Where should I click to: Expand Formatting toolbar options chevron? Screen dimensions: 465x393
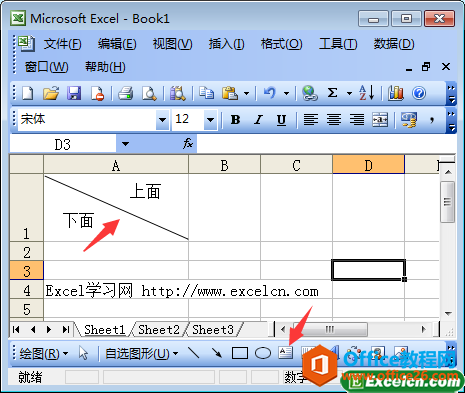(451, 120)
